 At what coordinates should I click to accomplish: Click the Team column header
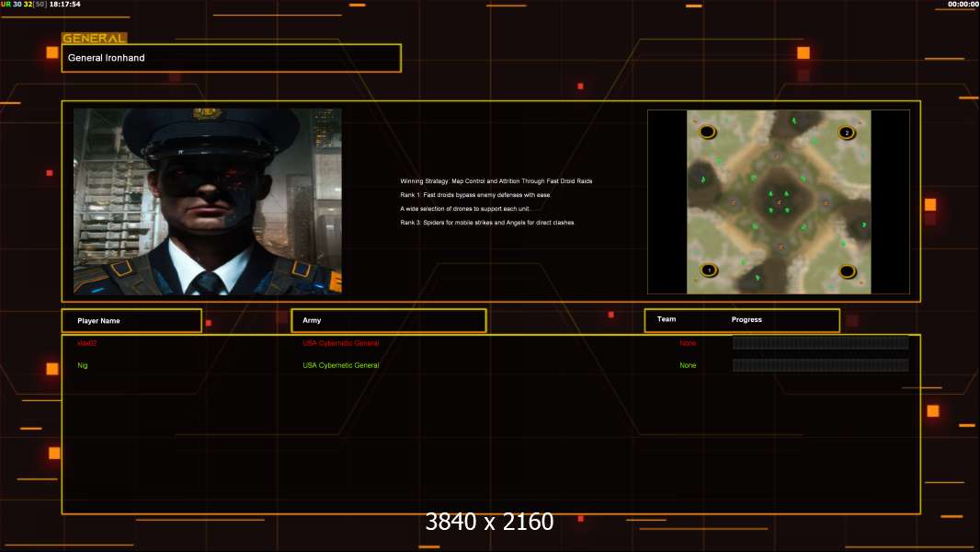click(x=667, y=319)
